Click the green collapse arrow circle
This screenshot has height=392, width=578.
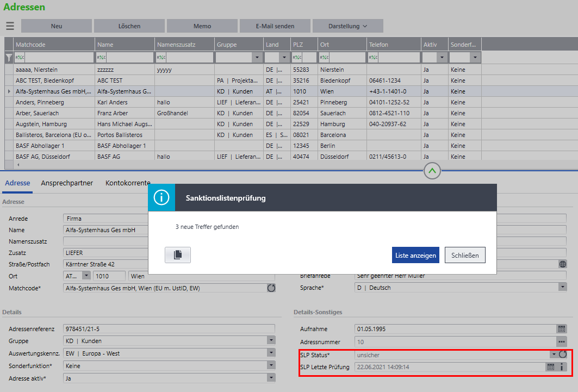pyautogui.click(x=432, y=171)
